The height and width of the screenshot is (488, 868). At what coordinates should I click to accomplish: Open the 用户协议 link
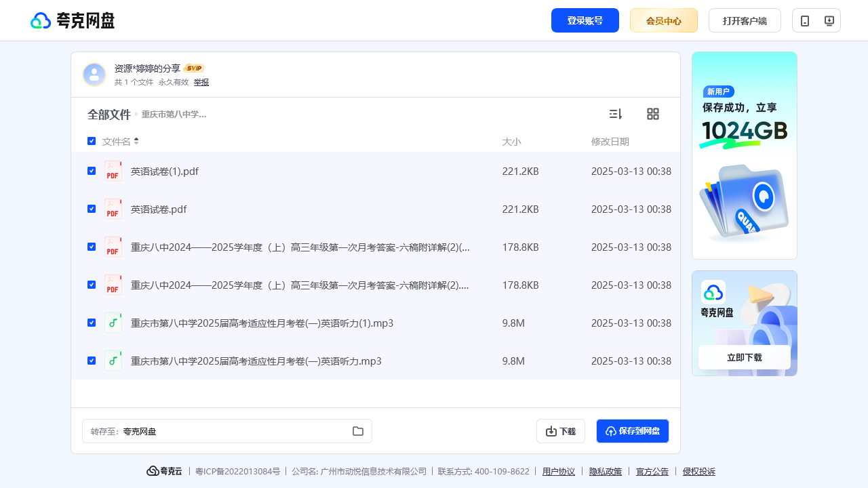559,472
